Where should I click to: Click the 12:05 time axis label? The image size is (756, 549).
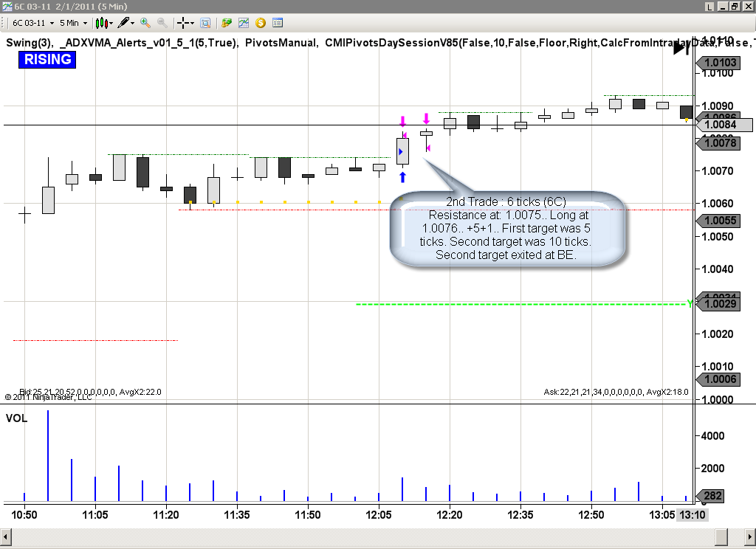pos(379,515)
